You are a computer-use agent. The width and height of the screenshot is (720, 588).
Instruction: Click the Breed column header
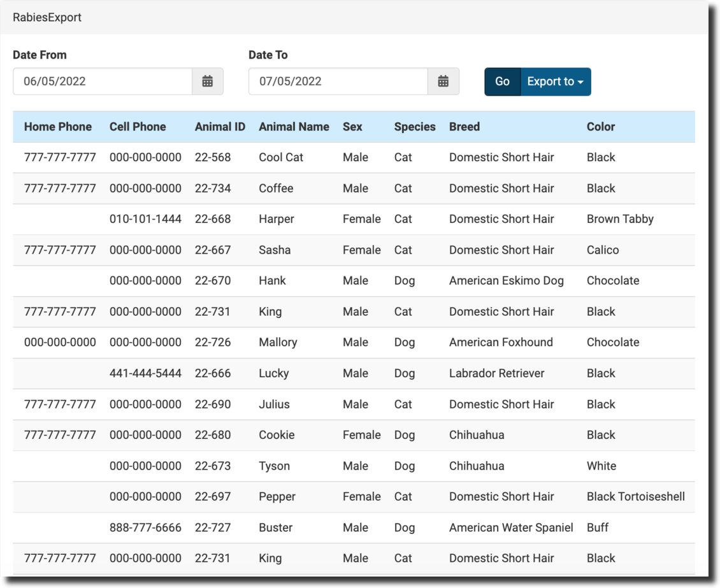pos(464,127)
